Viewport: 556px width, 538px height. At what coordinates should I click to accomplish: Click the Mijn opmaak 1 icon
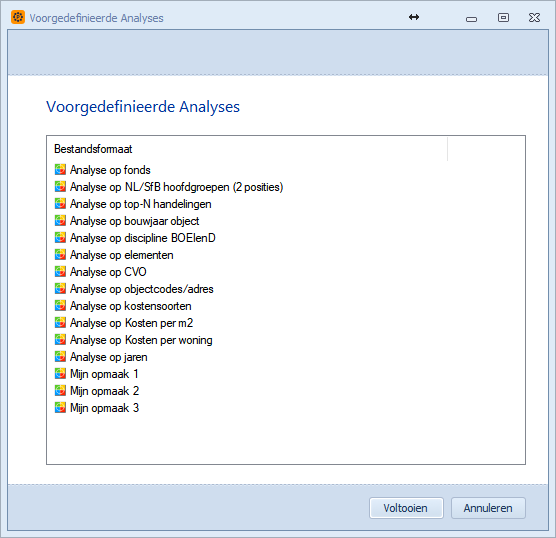(x=60, y=373)
